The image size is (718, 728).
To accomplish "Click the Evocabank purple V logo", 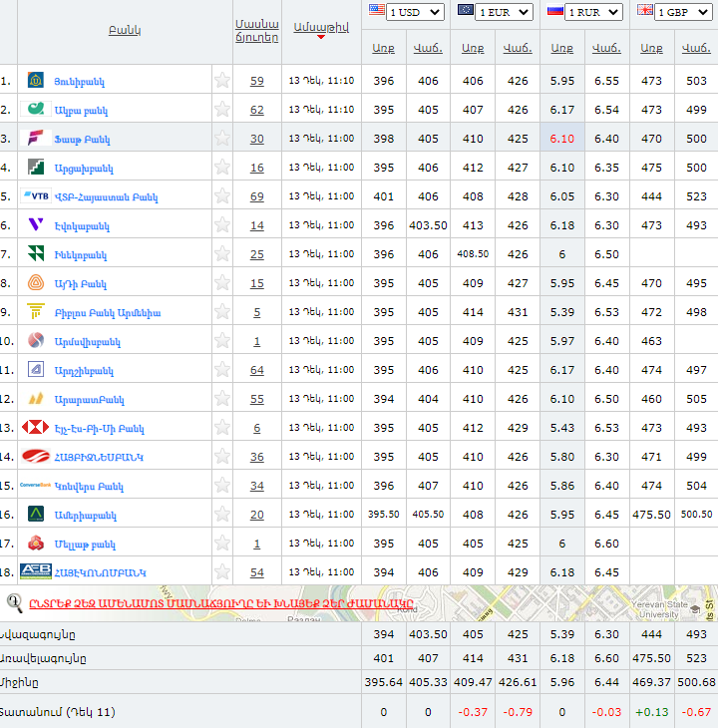I will 36,224.
